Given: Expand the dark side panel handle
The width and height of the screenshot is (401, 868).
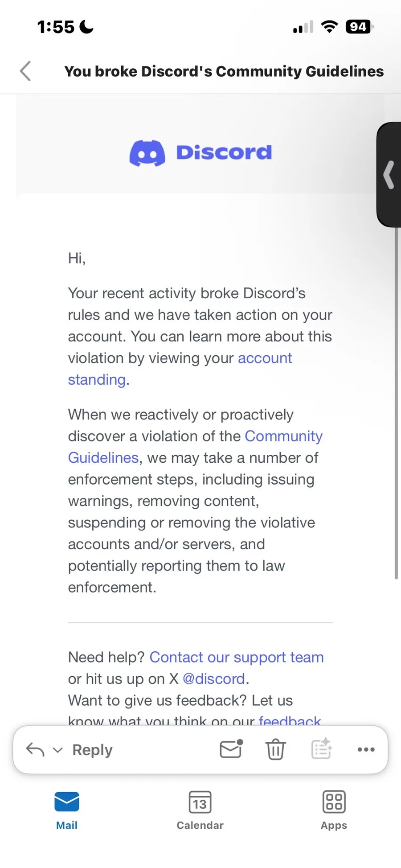Looking at the screenshot, I should point(389,175).
